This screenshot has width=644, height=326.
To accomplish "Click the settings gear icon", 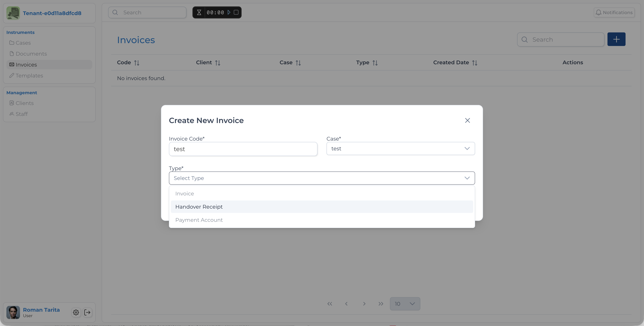I will (76, 312).
